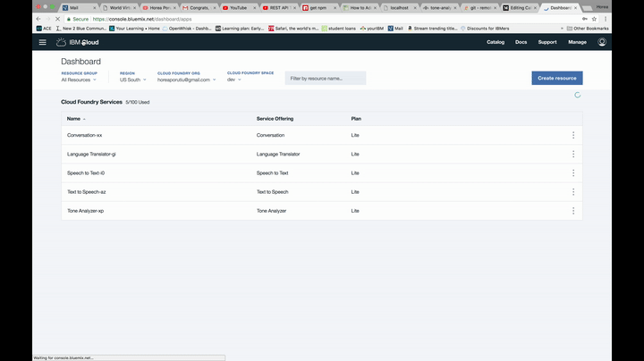Image resolution: width=644 pixels, height=361 pixels.
Task: Switch to the YouTube browser tab
Action: click(238, 8)
